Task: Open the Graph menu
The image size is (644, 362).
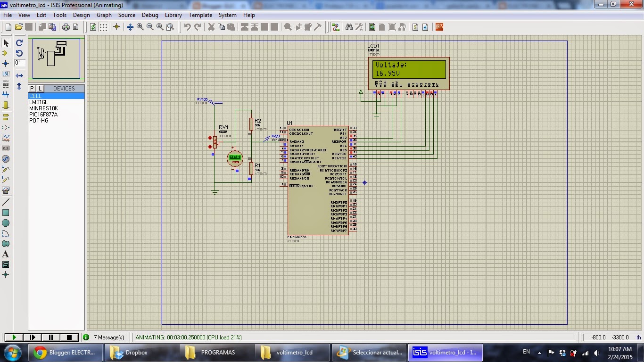Action: pyautogui.click(x=104, y=15)
